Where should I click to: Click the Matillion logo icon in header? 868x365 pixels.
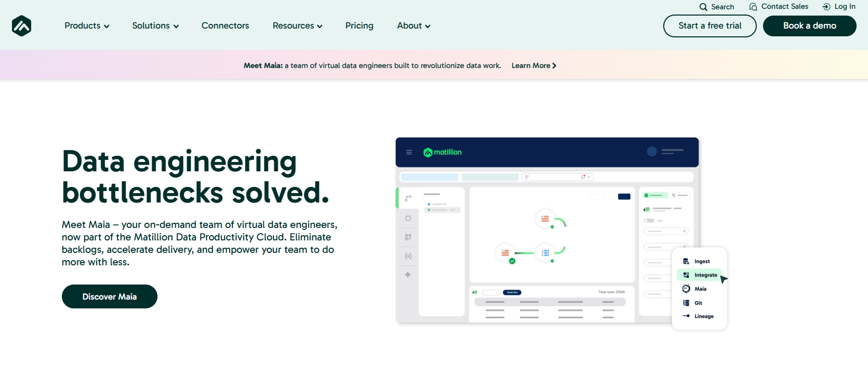(x=21, y=25)
